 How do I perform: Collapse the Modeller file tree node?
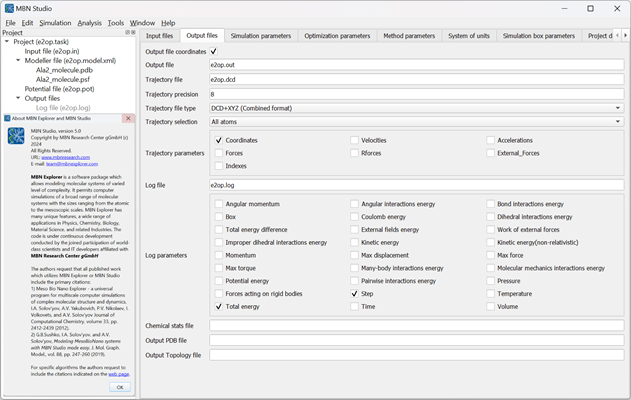pyautogui.click(x=17, y=61)
